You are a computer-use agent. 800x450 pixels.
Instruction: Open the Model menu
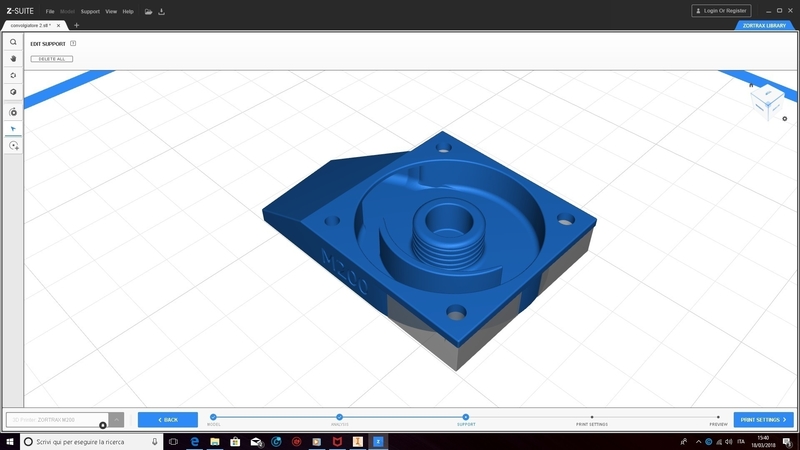coord(67,11)
